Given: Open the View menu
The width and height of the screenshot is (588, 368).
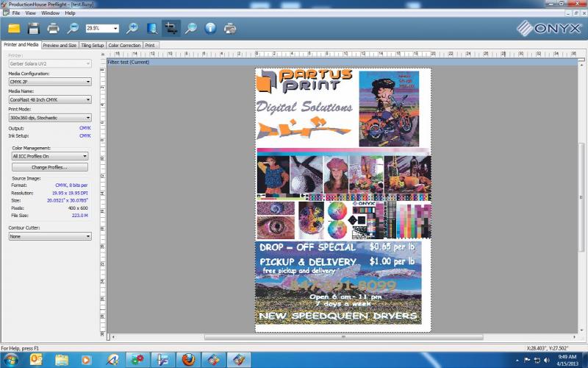Looking at the screenshot, I should coord(30,13).
